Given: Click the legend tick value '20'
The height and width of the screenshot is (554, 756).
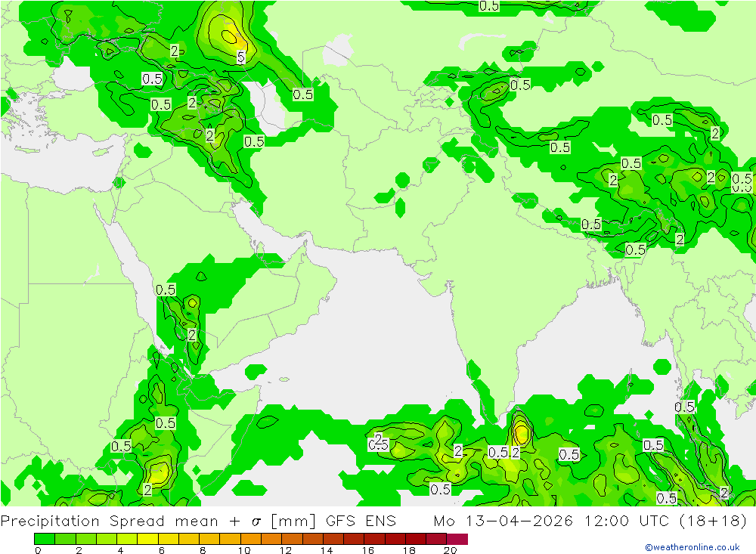Looking at the screenshot, I should coord(450,550).
